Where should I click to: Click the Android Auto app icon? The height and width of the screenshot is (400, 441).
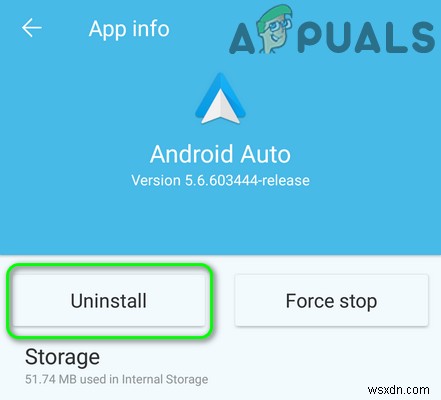coord(220,98)
